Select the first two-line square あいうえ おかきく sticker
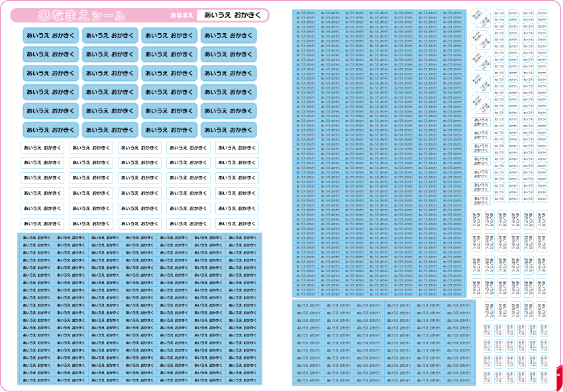 coord(481,122)
